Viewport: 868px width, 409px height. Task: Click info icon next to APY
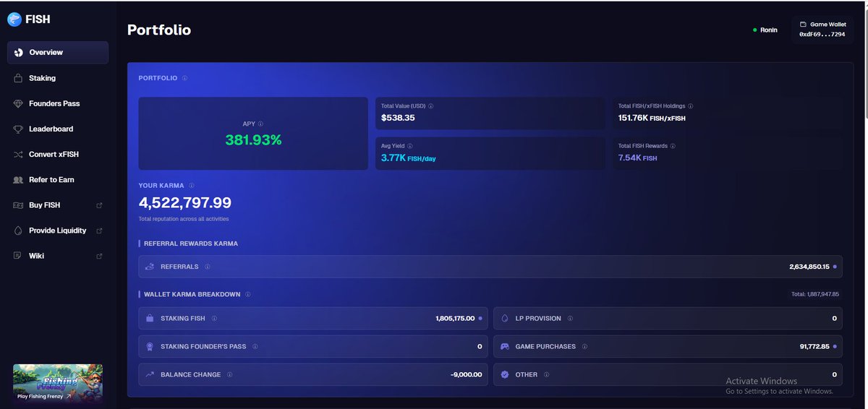tap(260, 124)
